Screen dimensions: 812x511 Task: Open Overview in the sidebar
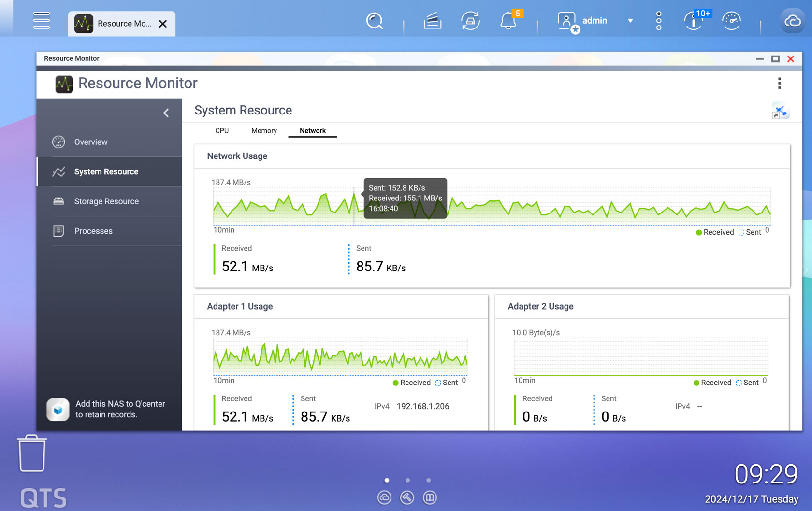tap(110, 142)
